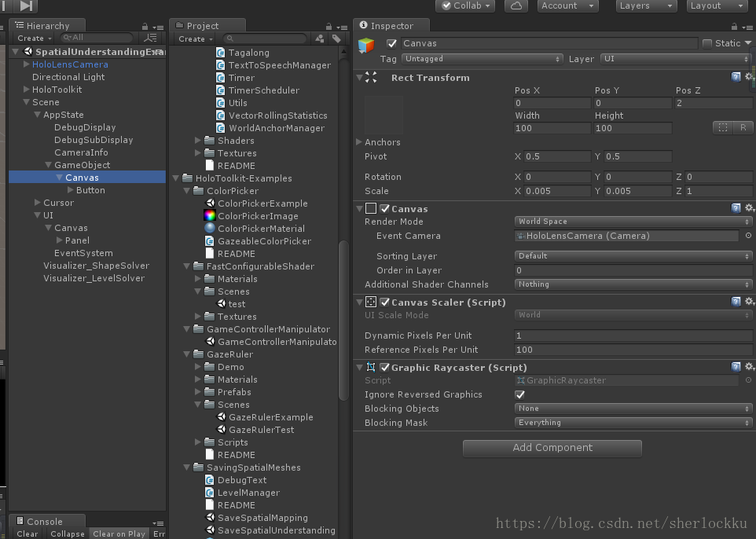Open the Layout dropdown
This screenshot has width=756, height=539.
(x=717, y=5)
